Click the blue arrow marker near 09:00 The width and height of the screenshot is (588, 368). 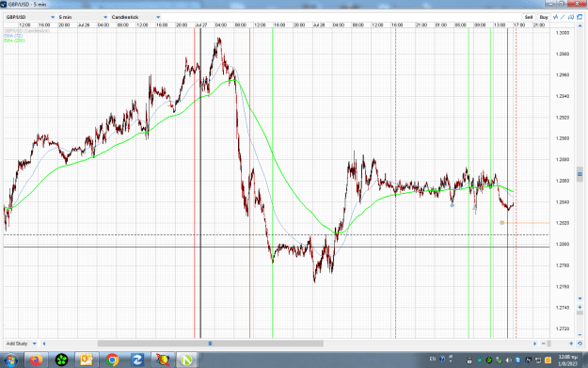point(475,207)
